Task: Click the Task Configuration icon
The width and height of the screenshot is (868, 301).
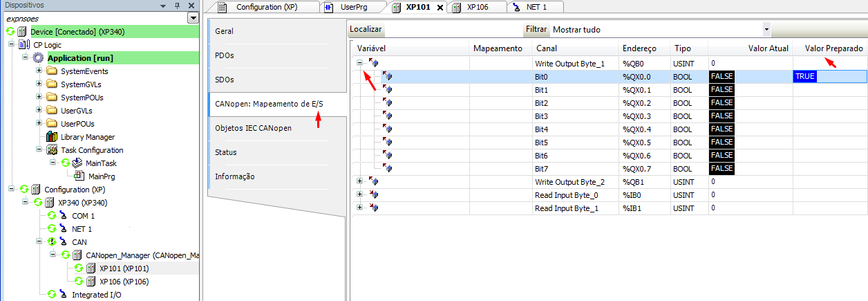Action: (51, 150)
